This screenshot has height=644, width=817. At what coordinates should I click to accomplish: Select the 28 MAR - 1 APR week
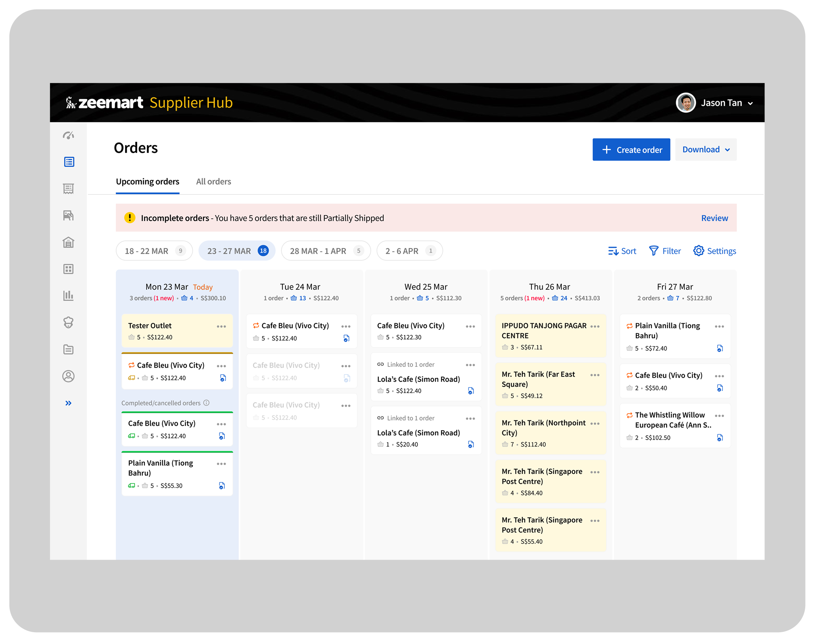pos(326,251)
